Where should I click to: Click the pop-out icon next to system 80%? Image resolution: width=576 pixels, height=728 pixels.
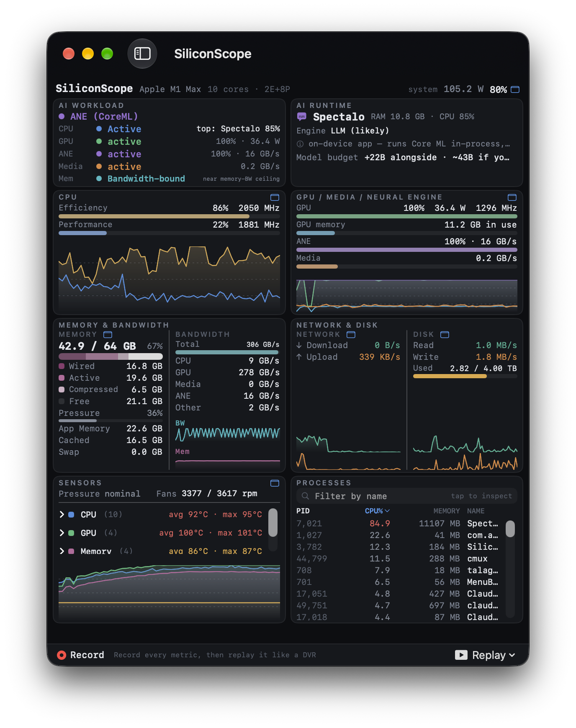point(515,90)
